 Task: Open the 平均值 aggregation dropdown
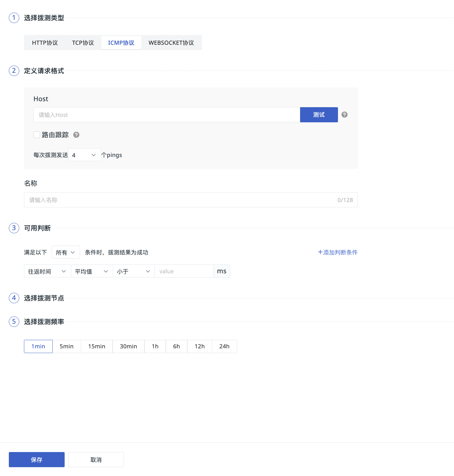92,271
